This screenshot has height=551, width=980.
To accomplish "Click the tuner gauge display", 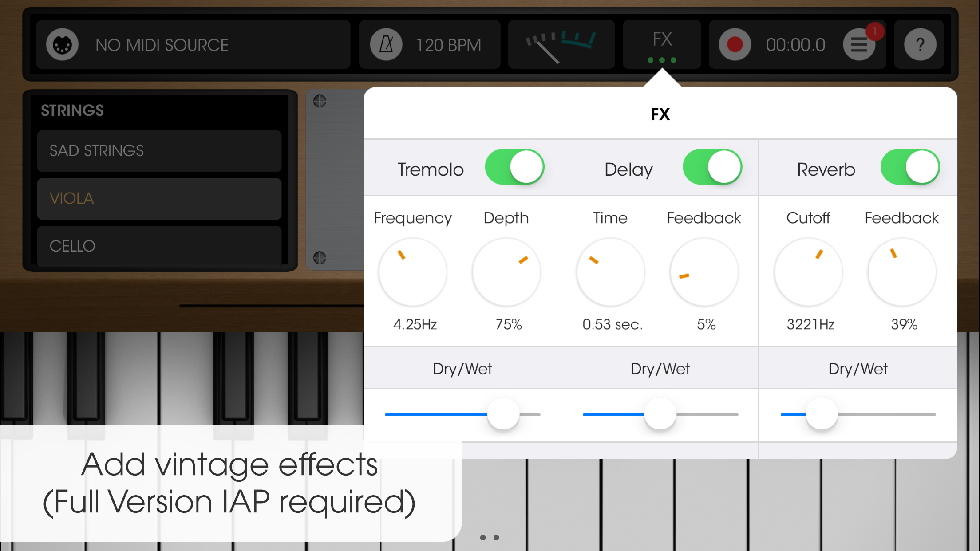I will click(561, 45).
